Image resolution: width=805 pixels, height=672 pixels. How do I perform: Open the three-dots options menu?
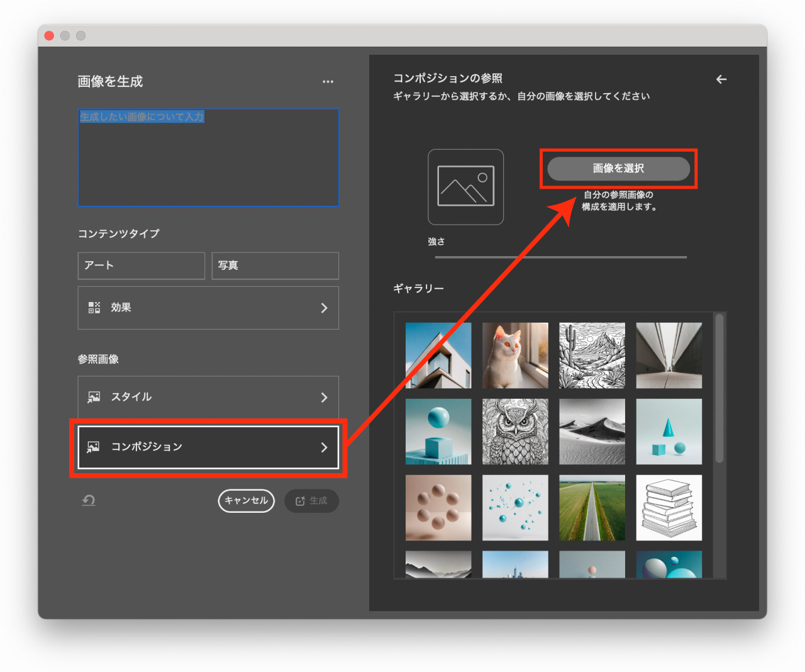pyautogui.click(x=328, y=82)
